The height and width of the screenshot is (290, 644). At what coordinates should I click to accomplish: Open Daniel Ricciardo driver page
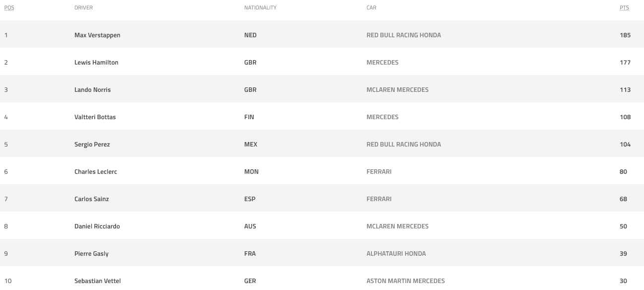(x=97, y=226)
